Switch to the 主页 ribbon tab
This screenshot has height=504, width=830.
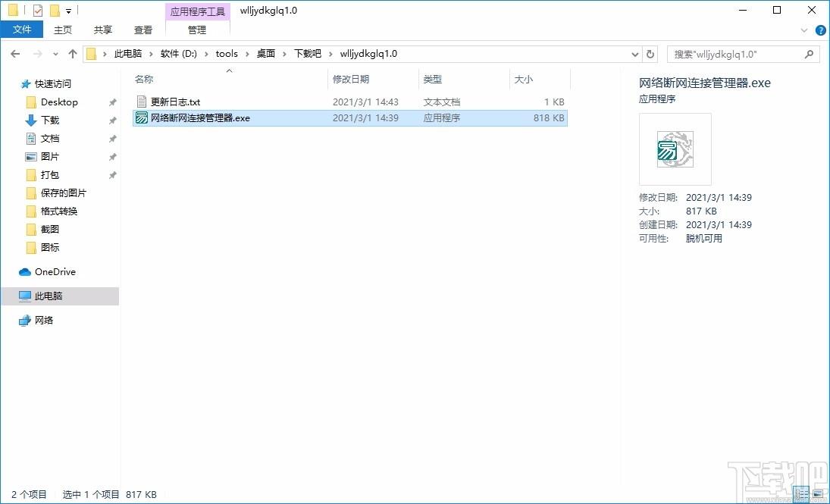point(62,30)
